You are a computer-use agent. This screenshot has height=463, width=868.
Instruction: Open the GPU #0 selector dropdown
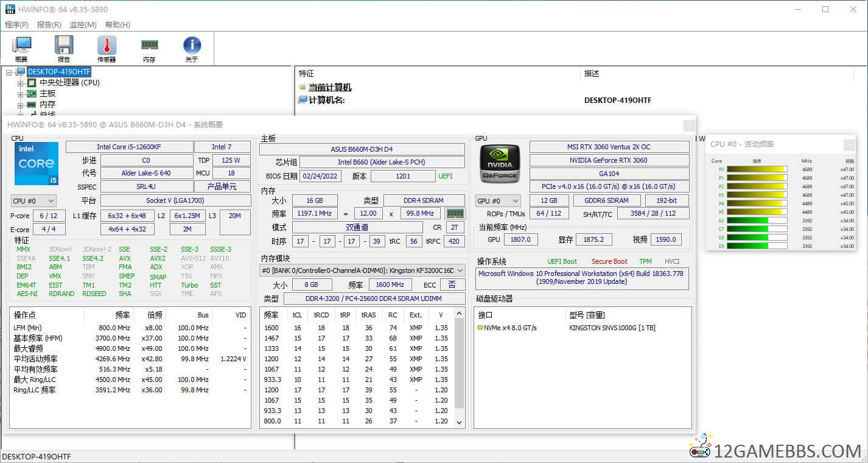pos(498,200)
